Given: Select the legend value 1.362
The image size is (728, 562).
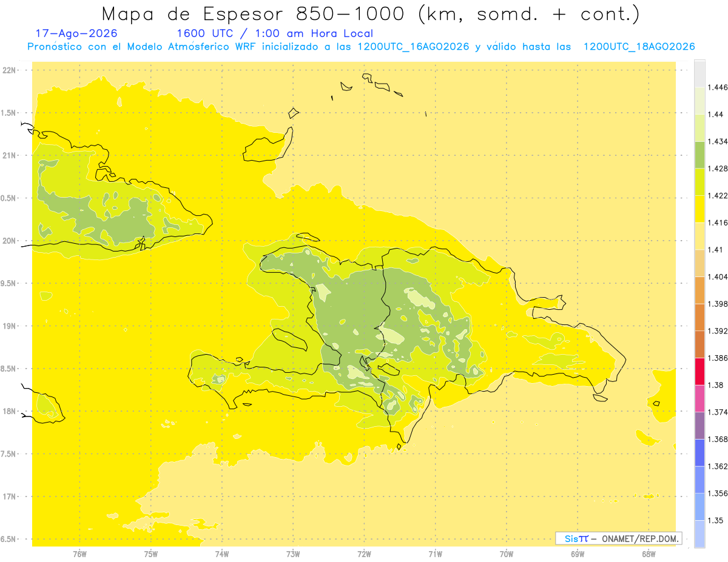Looking at the screenshot, I should pyautogui.click(x=718, y=466).
